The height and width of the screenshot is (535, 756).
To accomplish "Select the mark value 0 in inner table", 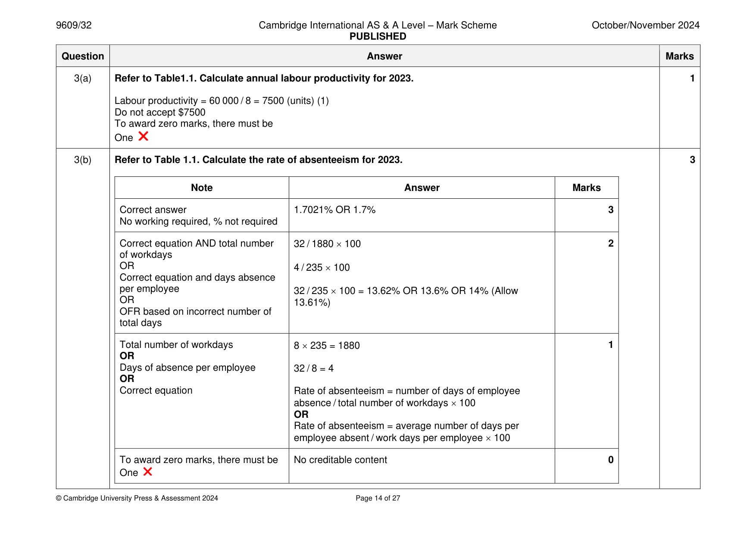I will (611, 460).
